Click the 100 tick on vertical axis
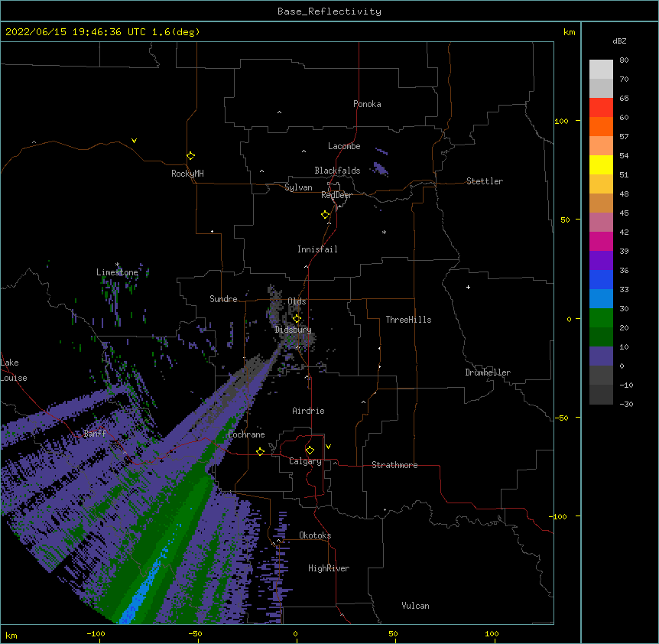 tap(561, 121)
